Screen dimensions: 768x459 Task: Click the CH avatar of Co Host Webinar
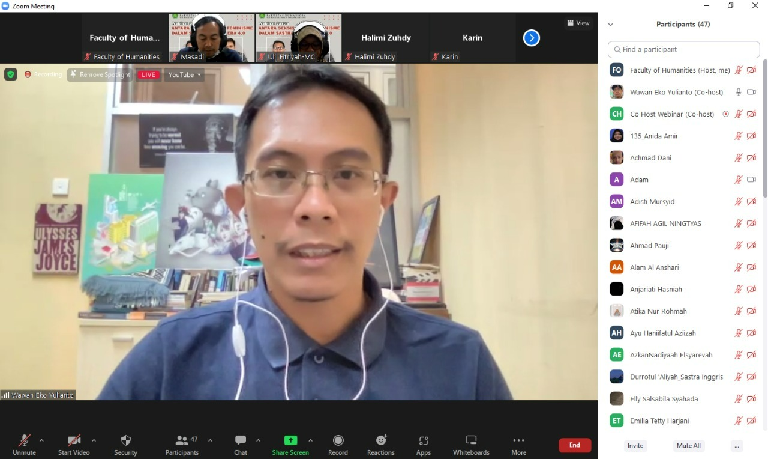coord(617,114)
